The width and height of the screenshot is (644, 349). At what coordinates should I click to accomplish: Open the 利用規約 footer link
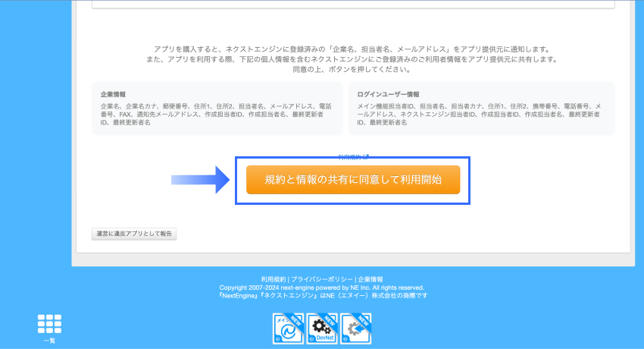pos(273,279)
